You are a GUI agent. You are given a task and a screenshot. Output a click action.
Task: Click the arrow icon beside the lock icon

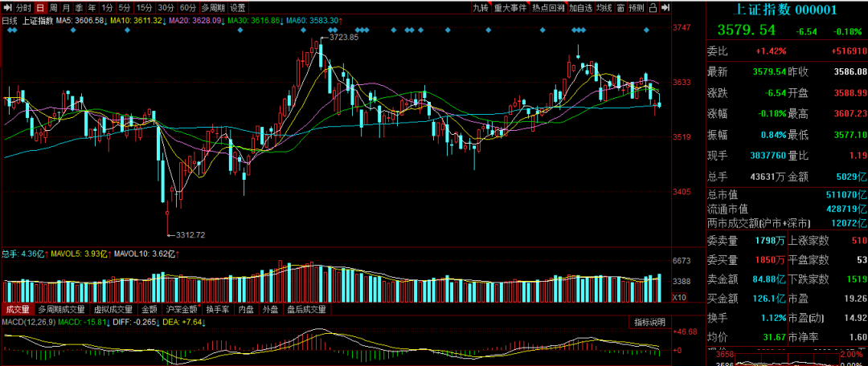click(665, 8)
